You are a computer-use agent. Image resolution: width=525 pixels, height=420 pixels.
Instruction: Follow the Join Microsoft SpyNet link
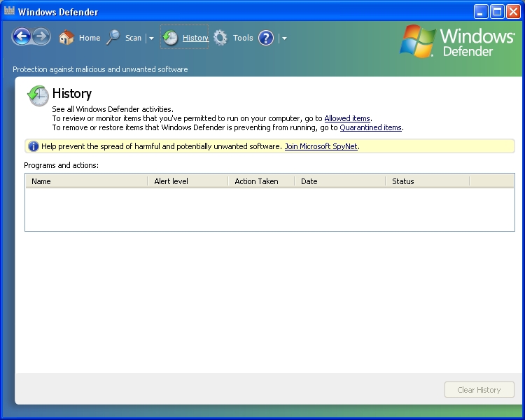[x=321, y=146]
